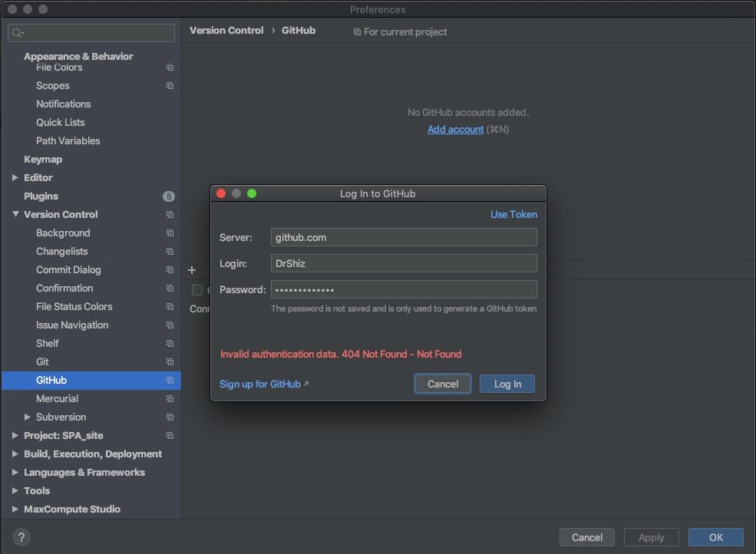Click the Plugins update count badge

[x=168, y=196]
